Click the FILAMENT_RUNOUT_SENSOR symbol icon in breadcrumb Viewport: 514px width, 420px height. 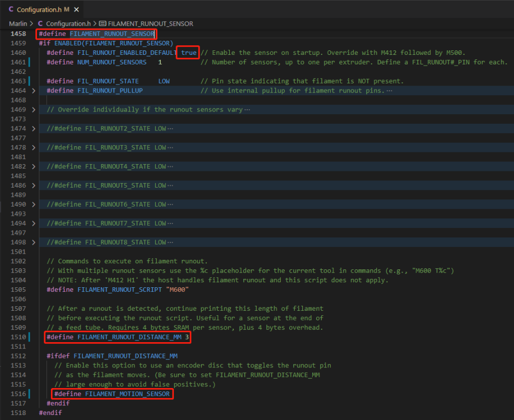point(103,24)
